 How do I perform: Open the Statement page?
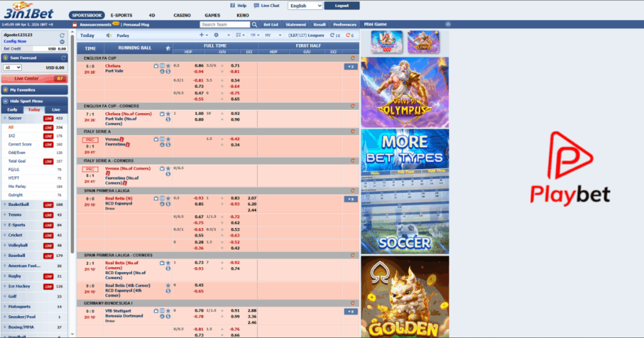click(x=296, y=25)
